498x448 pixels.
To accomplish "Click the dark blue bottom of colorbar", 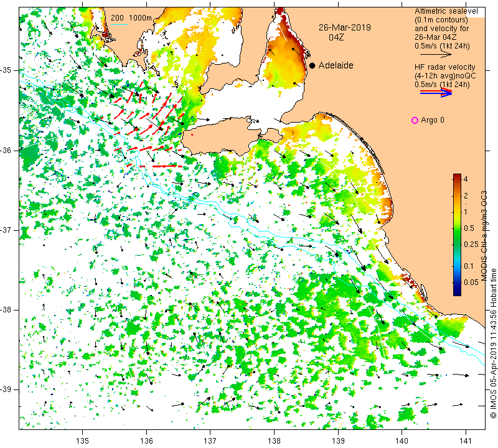I will [x=457, y=292].
